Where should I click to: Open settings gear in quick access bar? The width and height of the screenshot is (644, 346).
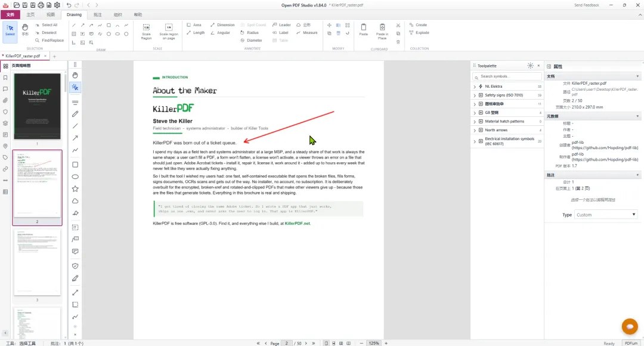(57, 5)
